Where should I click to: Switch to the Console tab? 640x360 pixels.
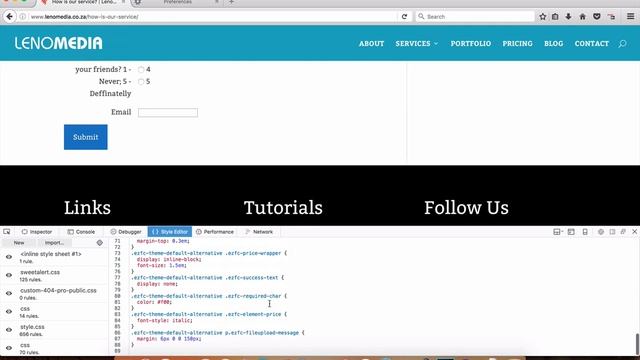point(81,232)
